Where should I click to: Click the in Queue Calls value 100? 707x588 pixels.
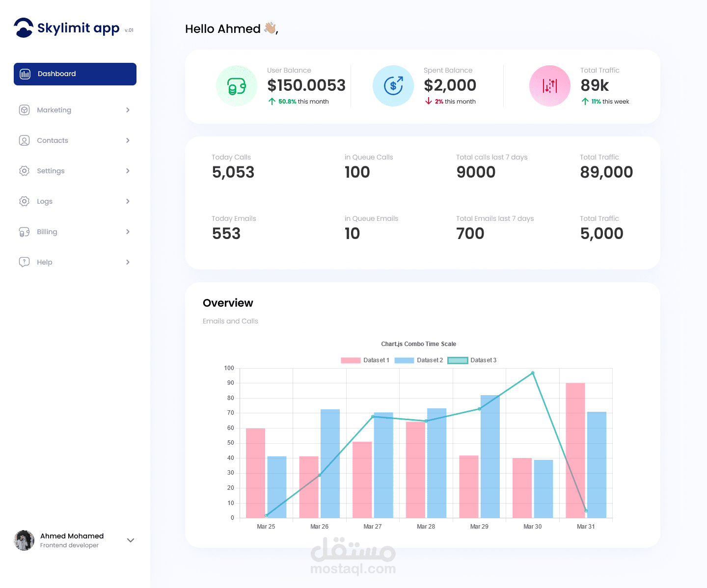[357, 172]
